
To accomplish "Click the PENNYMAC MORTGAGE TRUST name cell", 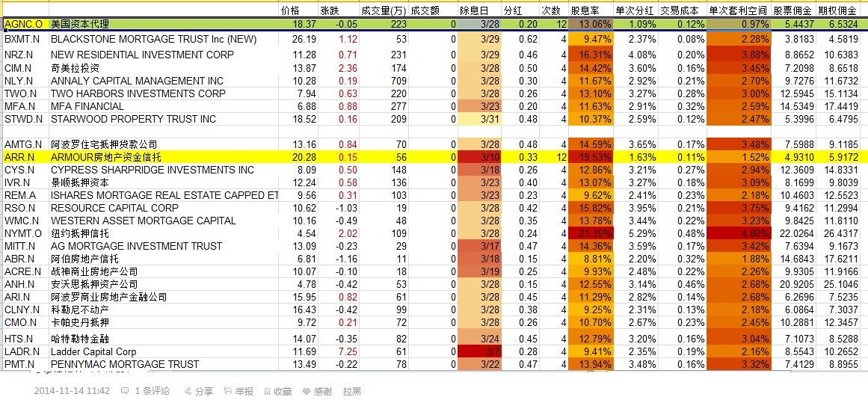I will [125, 364].
